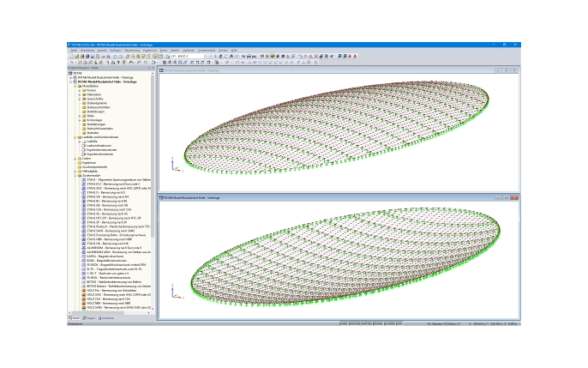Expand the Knoten tree node
Screen dimensions: 588x368
coord(80,90)
